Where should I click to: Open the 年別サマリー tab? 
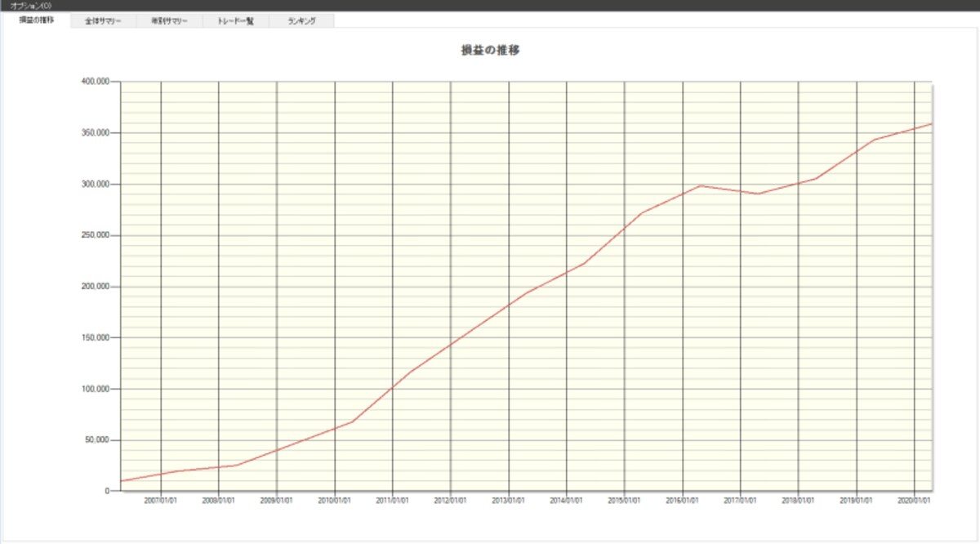click(x=169, y=20)
